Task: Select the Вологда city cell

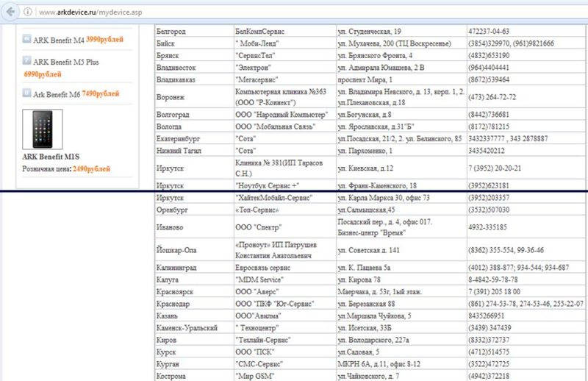Action: point(194,127)
